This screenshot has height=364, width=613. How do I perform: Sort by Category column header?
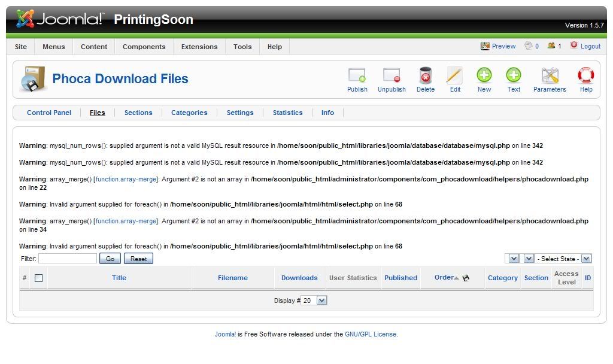(x=503, y=278)
